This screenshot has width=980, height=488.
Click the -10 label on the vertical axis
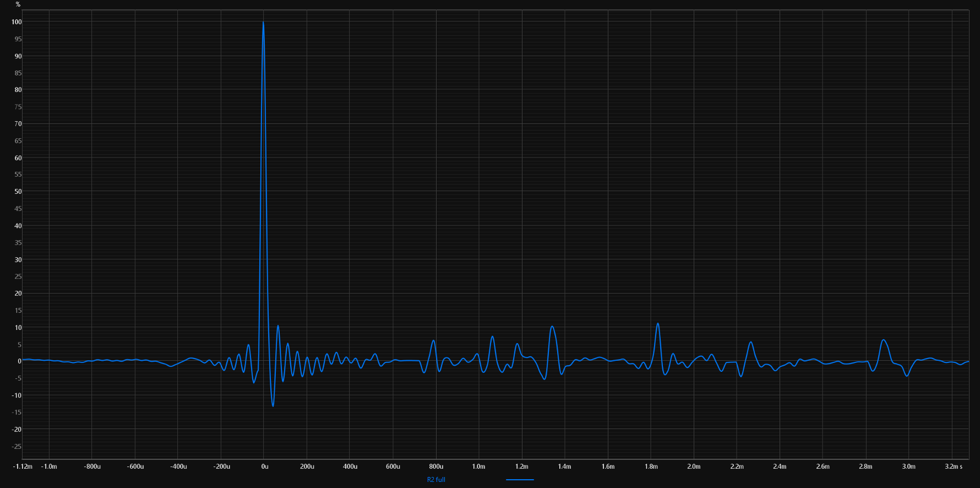coord(17,395)
